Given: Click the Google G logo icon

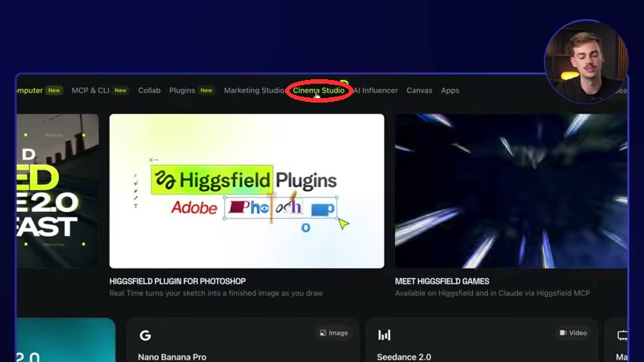Looking at the screenshot, I should (146, 336).
